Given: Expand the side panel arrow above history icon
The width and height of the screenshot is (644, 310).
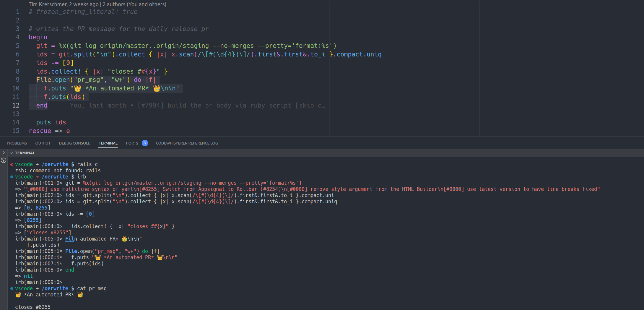Looking at the screenshot, I should click(x=4, y=152).
